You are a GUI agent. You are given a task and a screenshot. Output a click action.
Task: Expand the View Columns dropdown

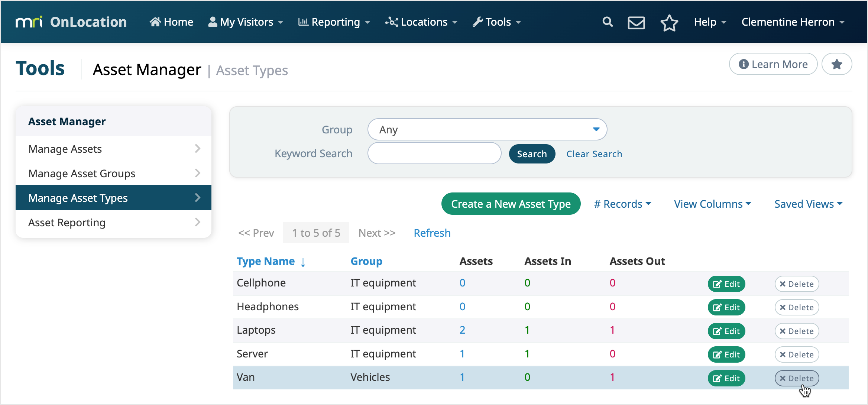(x=712, y=204)
